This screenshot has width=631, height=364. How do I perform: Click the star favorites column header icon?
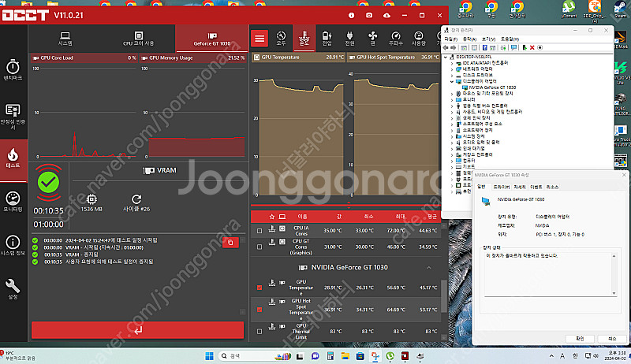tap(271, 217)
